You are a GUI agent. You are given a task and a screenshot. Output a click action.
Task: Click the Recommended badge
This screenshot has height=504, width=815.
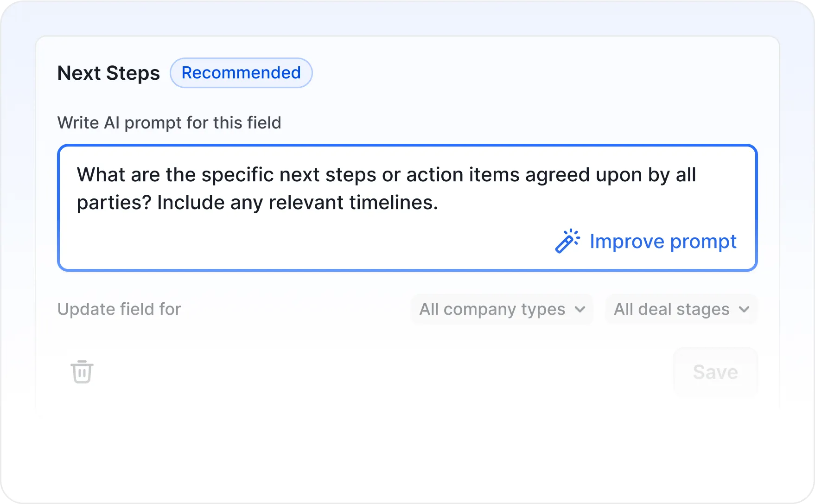tap(241, 73)
